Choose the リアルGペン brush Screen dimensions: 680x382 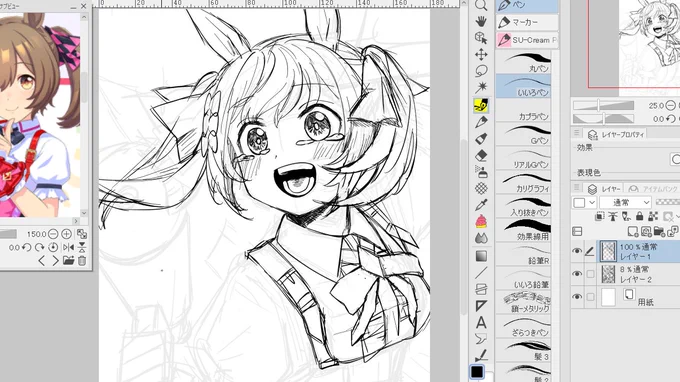point(523,158)
